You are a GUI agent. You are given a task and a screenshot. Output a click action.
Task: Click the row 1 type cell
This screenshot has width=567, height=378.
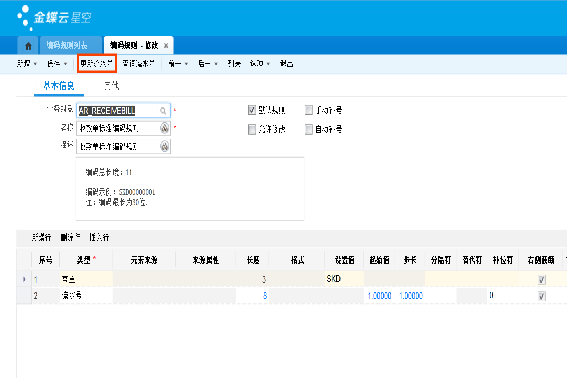click(x=86, y=279)
